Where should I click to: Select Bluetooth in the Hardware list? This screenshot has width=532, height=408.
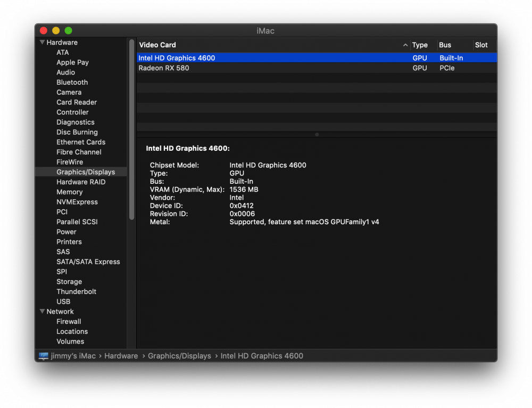72,82
